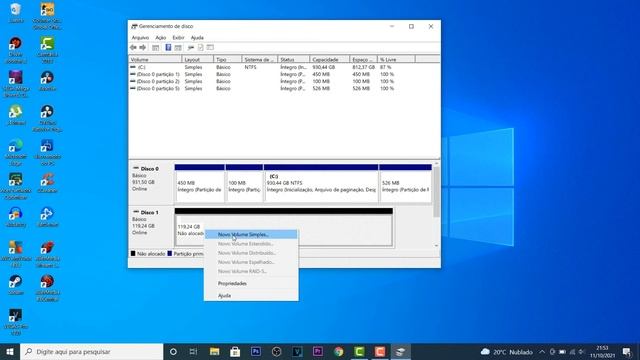Show hidden system tray icons
This screenshot has width=640, height=360.
[542, 351]
